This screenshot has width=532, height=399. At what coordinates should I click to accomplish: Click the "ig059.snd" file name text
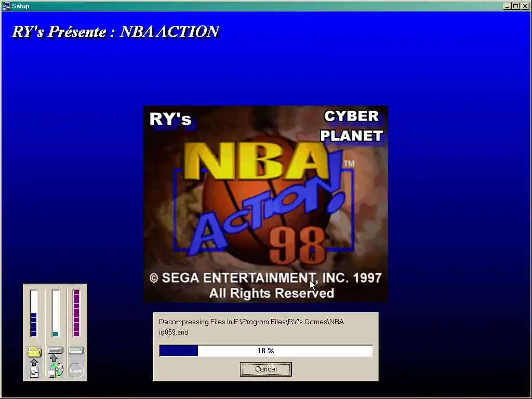(174, 332)
